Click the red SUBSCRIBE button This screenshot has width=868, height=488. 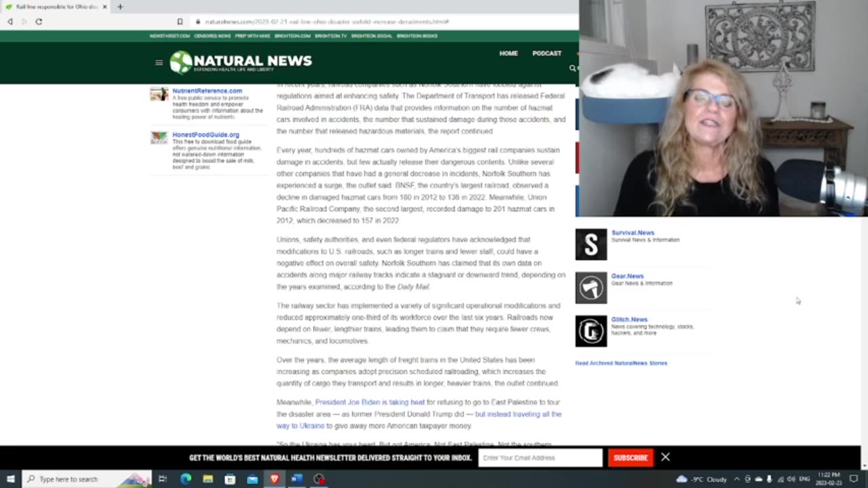(631, 457)
